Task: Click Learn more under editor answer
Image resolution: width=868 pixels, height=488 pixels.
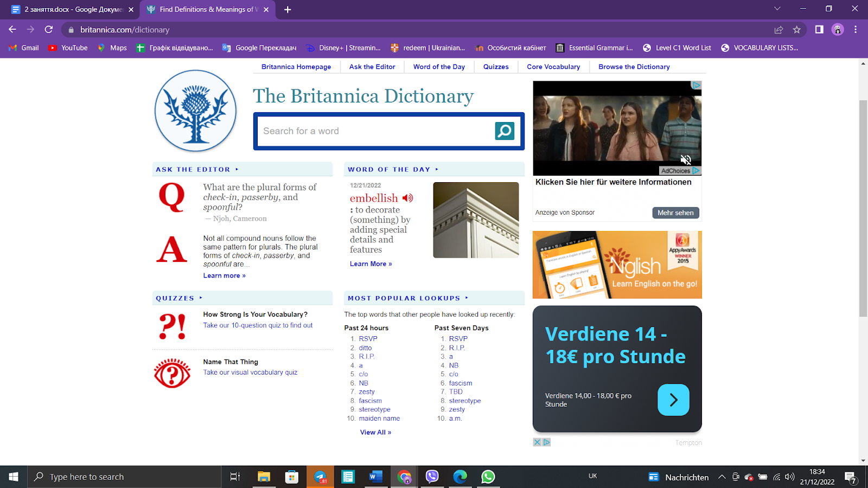Action: 225,275
